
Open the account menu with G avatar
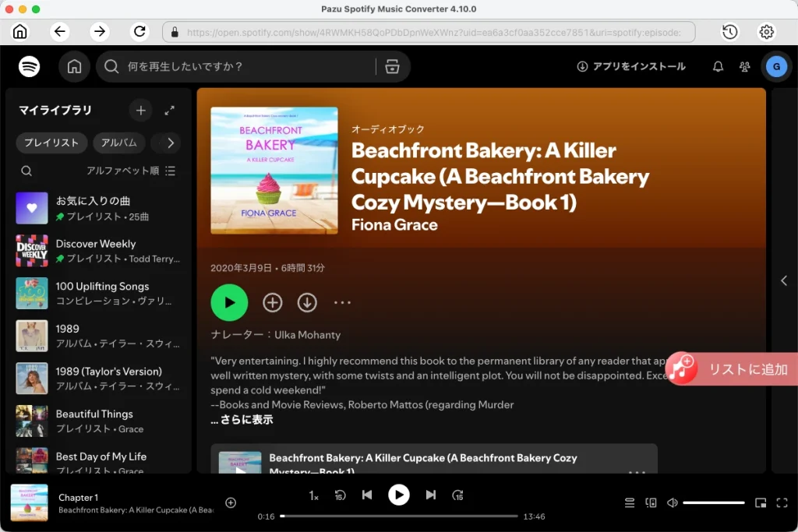[x=776, y=67]
